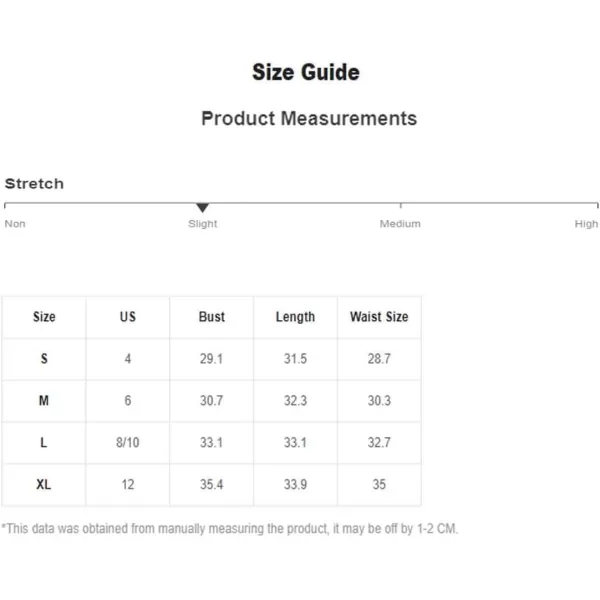
Task: Click the manual measurement disclaimer note
Action: tap(230, 529)
